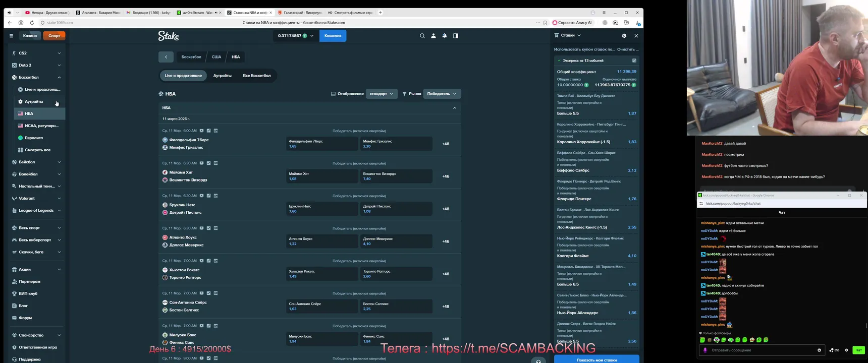
Task: Switch to Казино mode
Action: pos(30,36)
